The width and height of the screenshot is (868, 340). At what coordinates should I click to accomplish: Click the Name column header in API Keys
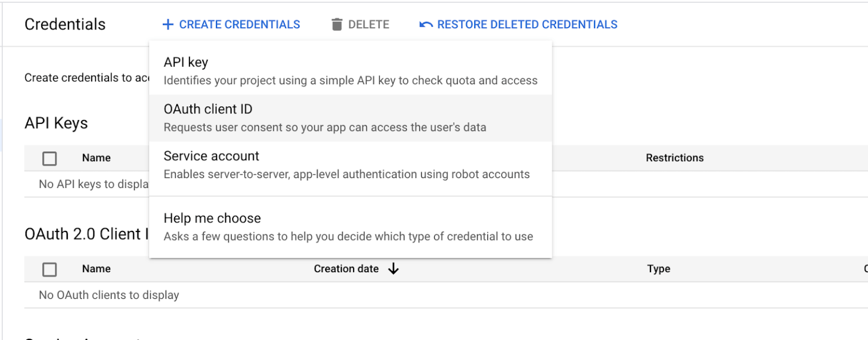[96, 158]
